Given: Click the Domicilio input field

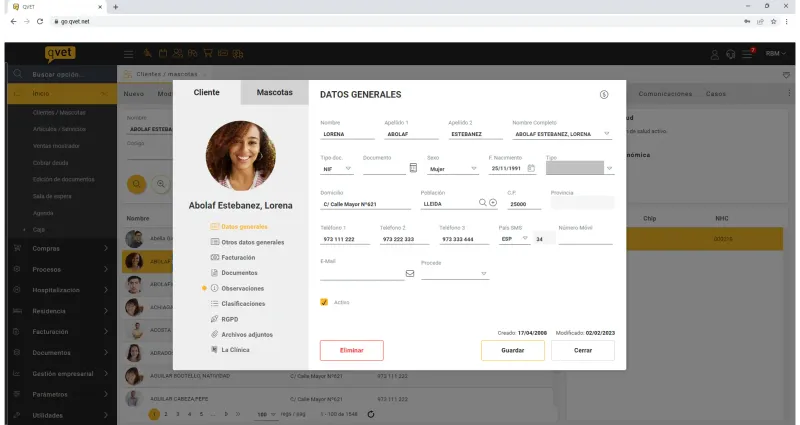Looking at the screenshot, I should coord(365,204).
